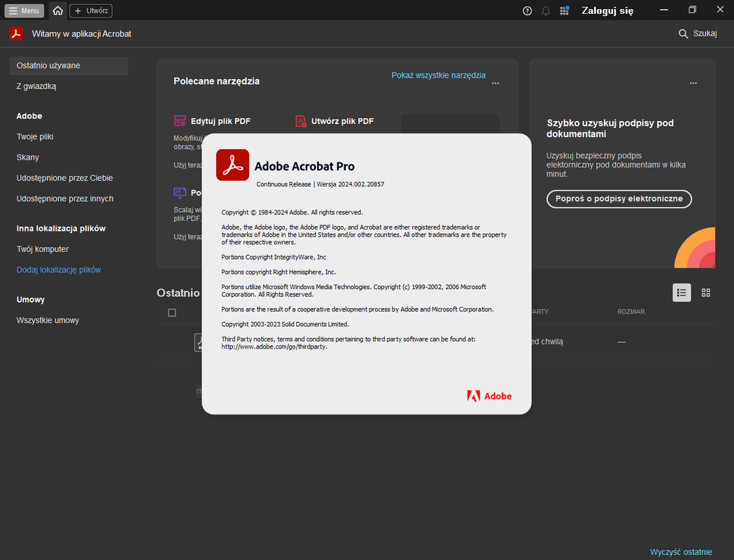Close the Acrobat window
734x560 pixels.
tap(720, 10)
